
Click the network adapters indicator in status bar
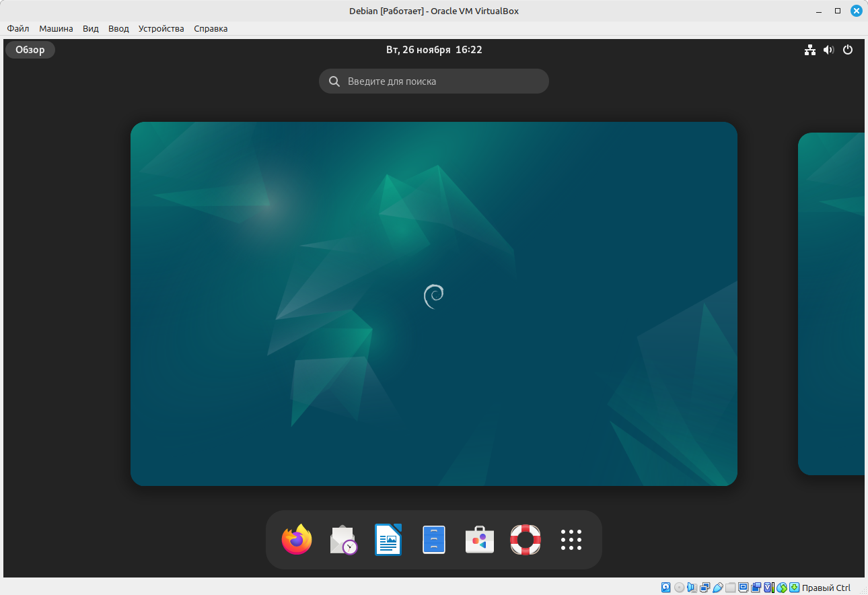click(704, 588)
